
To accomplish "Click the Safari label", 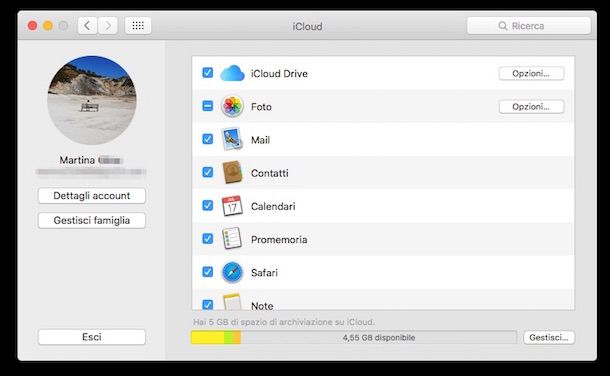I will (265, 273).
